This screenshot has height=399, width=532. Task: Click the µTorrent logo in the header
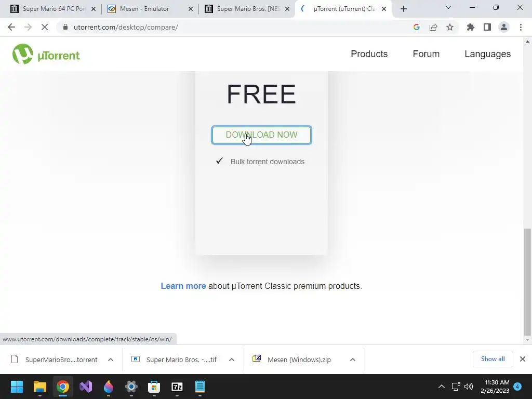[46, 54]
